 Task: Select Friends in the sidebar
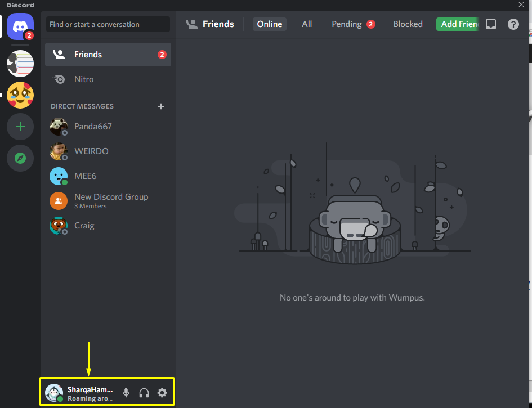108,54
